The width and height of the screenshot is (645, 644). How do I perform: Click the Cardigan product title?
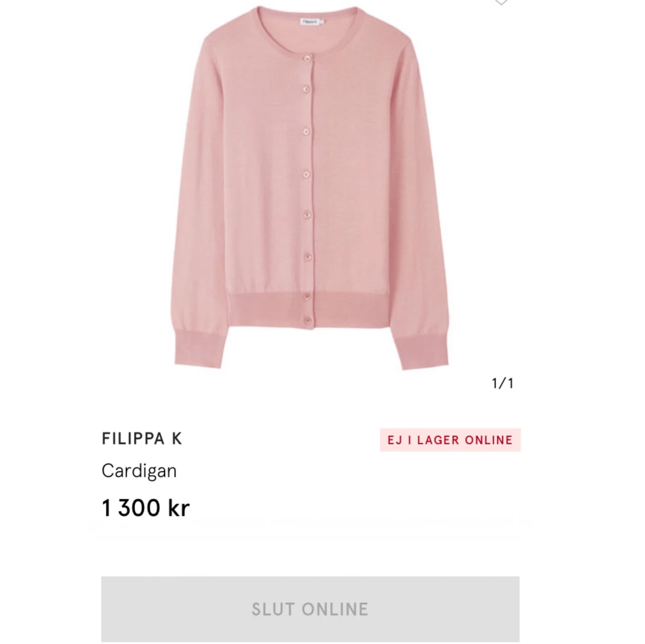pos(139,470)
